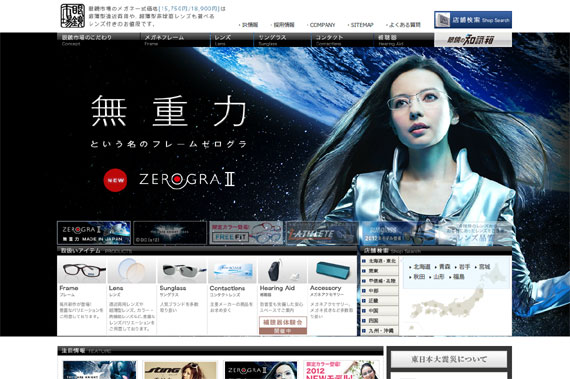Select the Hearing Aid product image
The width and height of the screenshot is (570, 379).
click(x=282, y=270)
